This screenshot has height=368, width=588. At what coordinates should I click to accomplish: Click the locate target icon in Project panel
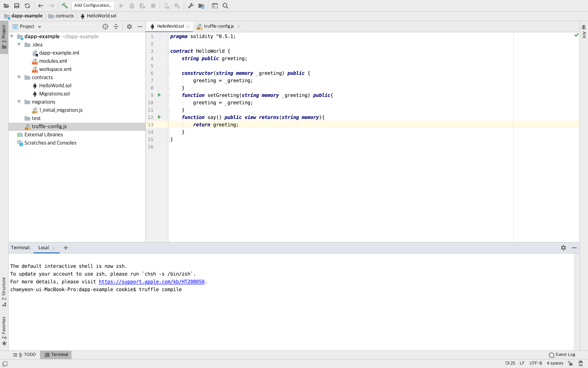(x=105, y=27)
